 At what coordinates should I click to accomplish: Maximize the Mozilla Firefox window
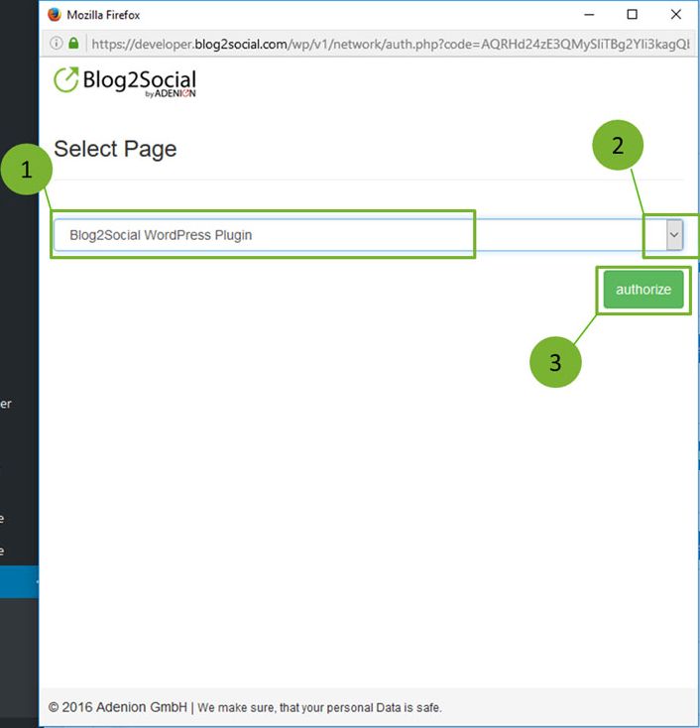(632, 15)
